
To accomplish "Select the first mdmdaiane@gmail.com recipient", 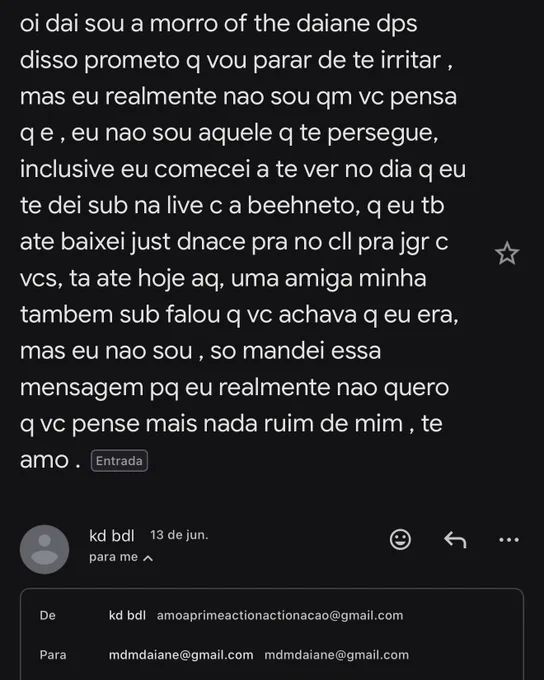I will (x=181, y=655).
